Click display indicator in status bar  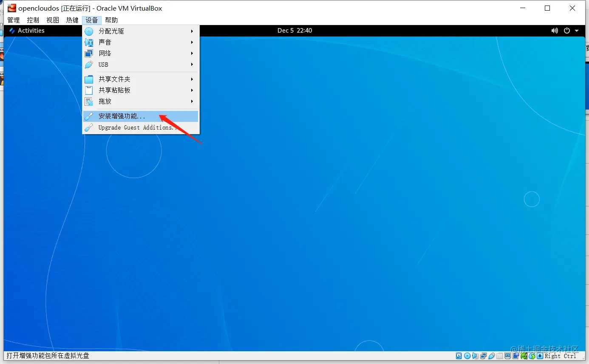[507, 356]
